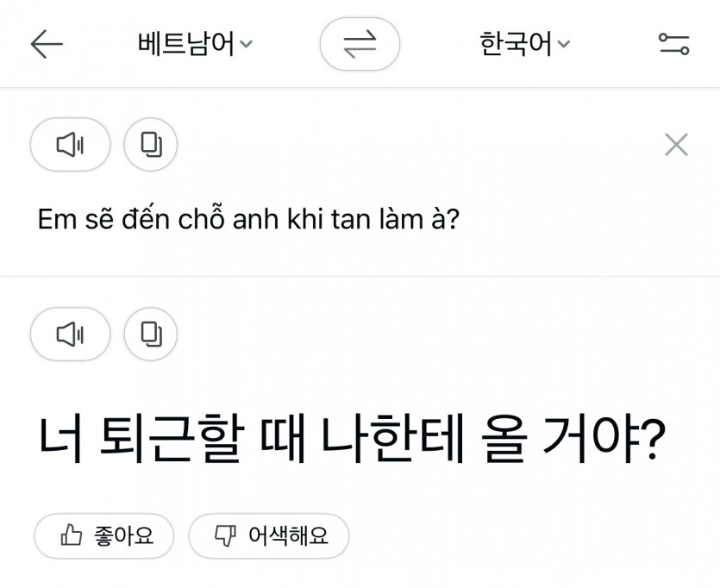Swap the source and target languages
720x588 pixels.
(360, 44)
